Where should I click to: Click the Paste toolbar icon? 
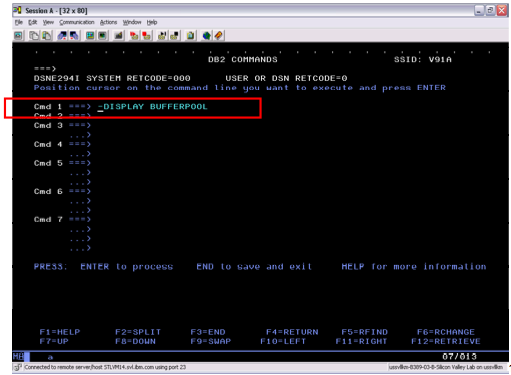46,35
